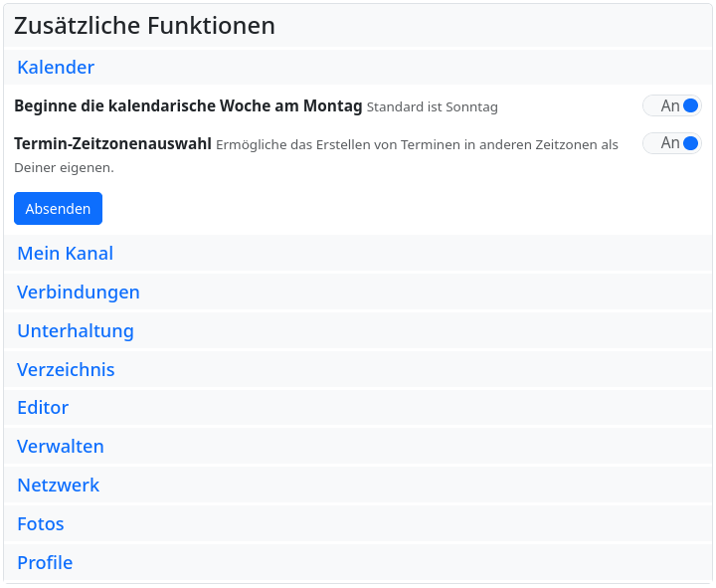Click the 'An' text on timezone toggle
This screenshot has width=716, height=588.
[670, 143]
